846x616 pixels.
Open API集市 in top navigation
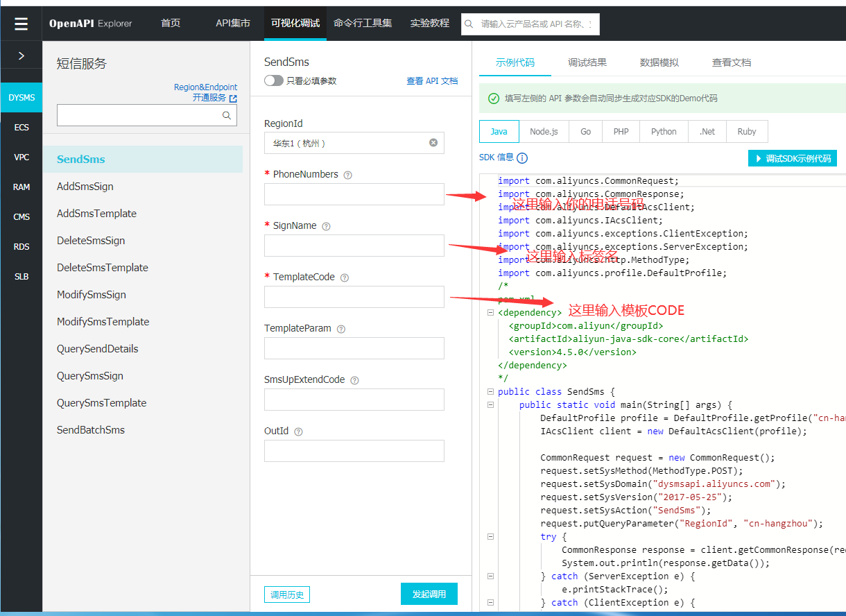233,23
